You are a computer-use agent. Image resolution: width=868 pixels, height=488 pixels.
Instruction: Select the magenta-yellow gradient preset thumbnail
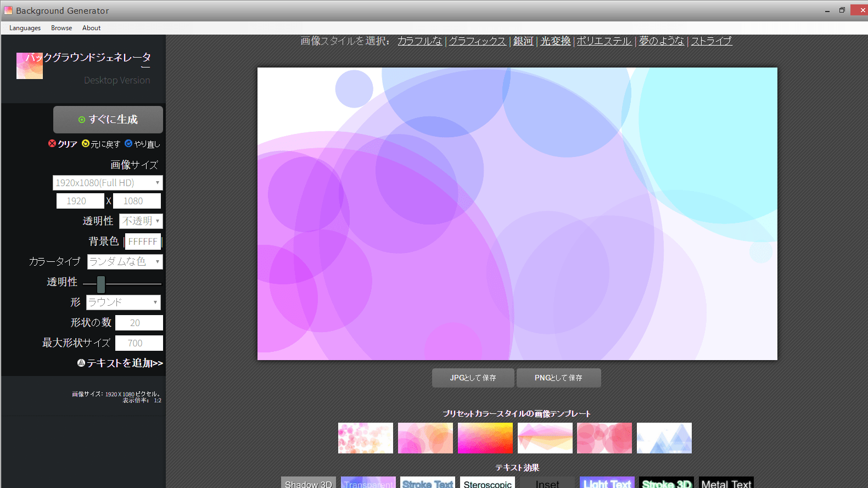point(485,438)
